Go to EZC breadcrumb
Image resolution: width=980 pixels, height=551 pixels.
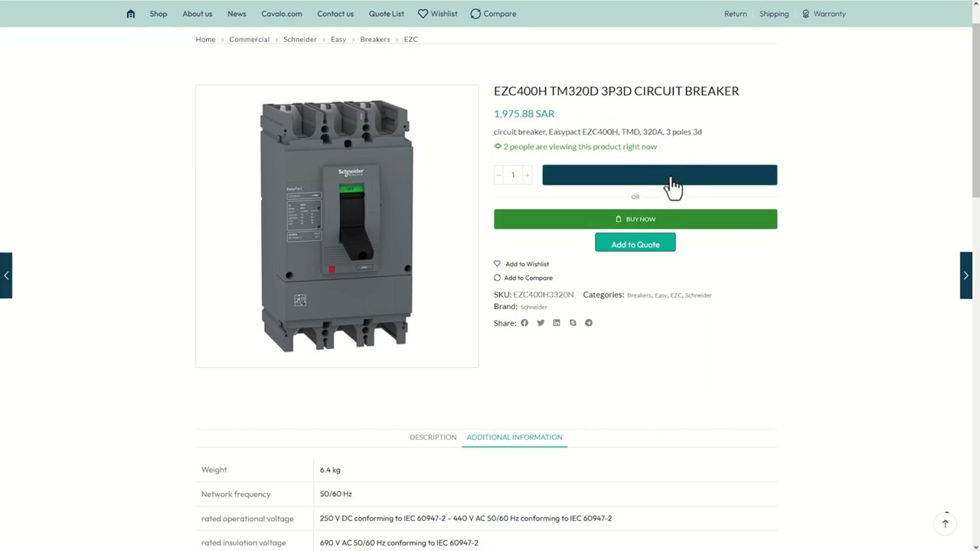point(411,39)
